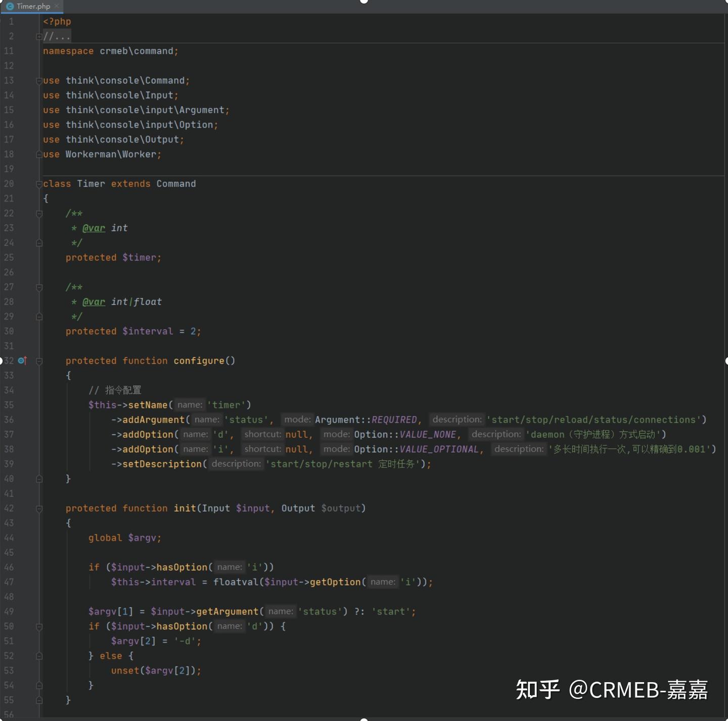
Task: Close the Timer.php tab
Action: coord(57,7)
